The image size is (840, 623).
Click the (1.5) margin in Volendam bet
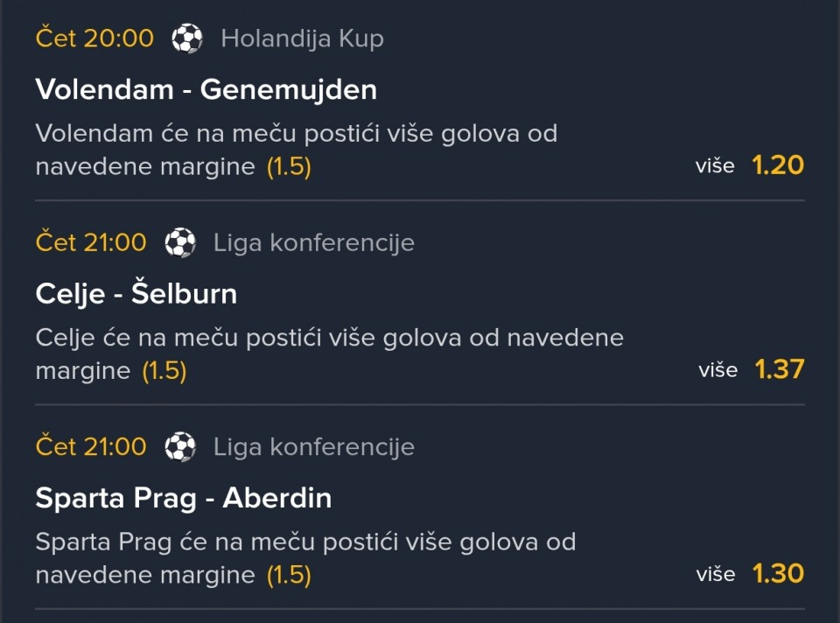coord(289,166)
